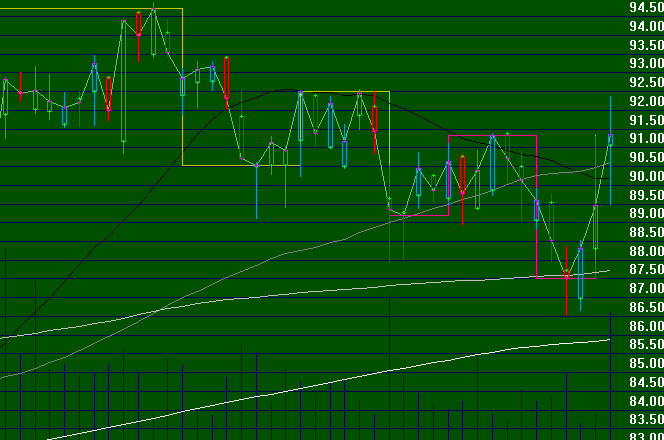
Task: Select the 90.00 price axis label
Action: (647, 176)
